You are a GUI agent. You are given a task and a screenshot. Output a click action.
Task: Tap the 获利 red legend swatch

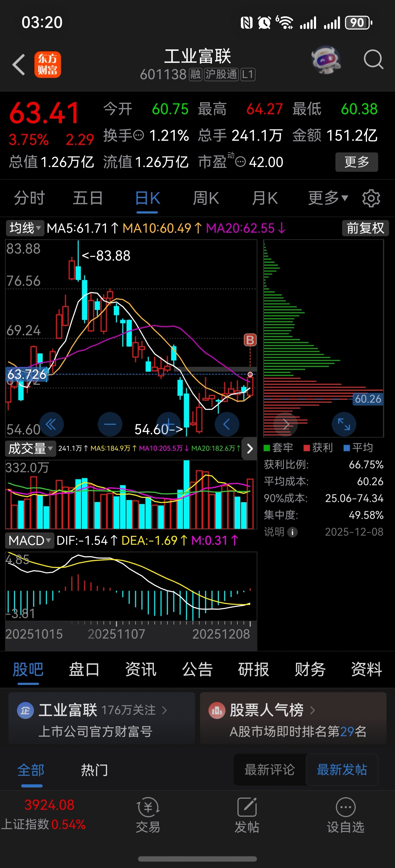(306, 448)
